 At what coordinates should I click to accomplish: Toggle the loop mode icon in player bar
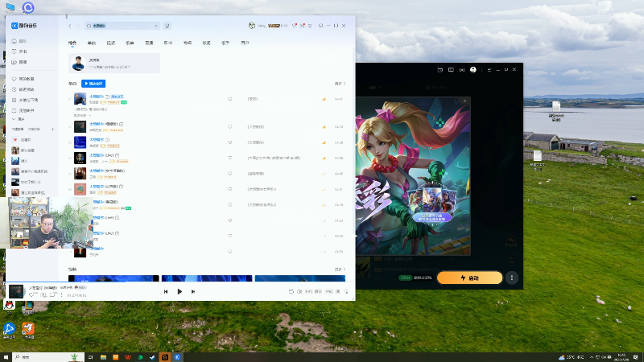[x=291, y=291]
